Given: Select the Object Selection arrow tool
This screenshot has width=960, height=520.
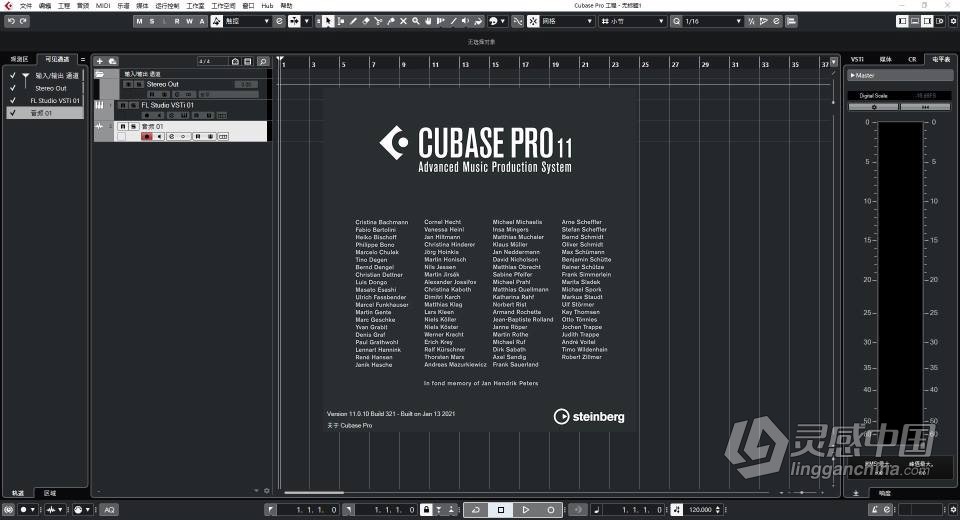Looking at the screenshot, I should (328, 21).
